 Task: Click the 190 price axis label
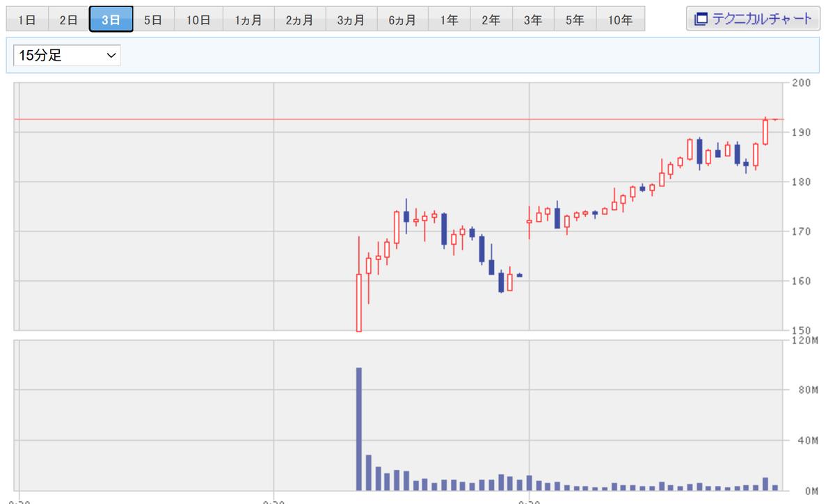pyautogui.click(x=803, y=132)
